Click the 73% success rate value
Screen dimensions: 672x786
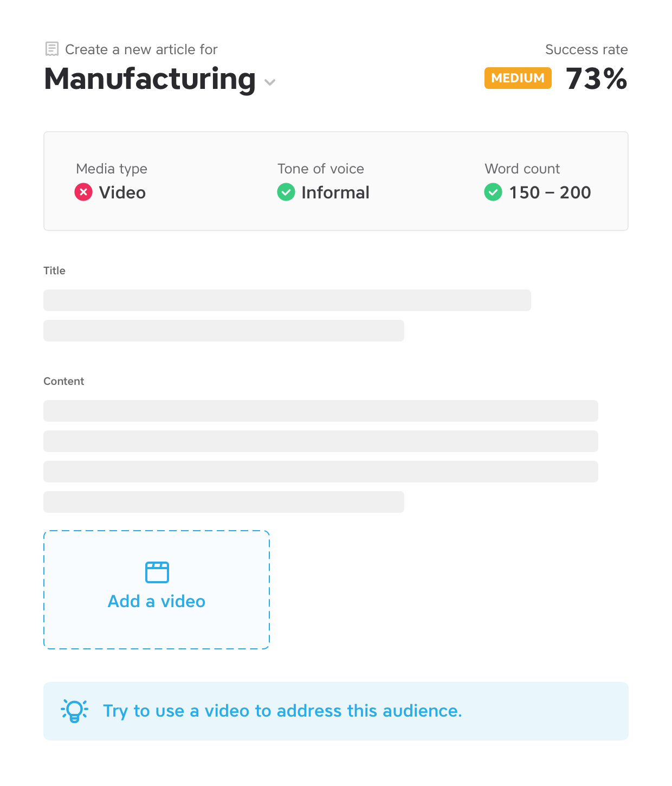click(597, 79)
